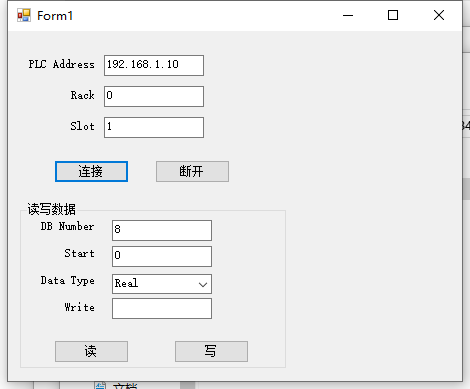Screen dimensions: 470x389
Task: Click the 断开 disconnect button
Action: [x=192, y=172]
